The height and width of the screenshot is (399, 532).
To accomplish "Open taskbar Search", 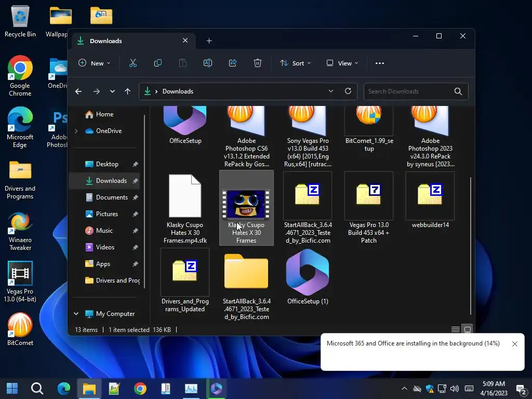I will (x=37, y=389).
